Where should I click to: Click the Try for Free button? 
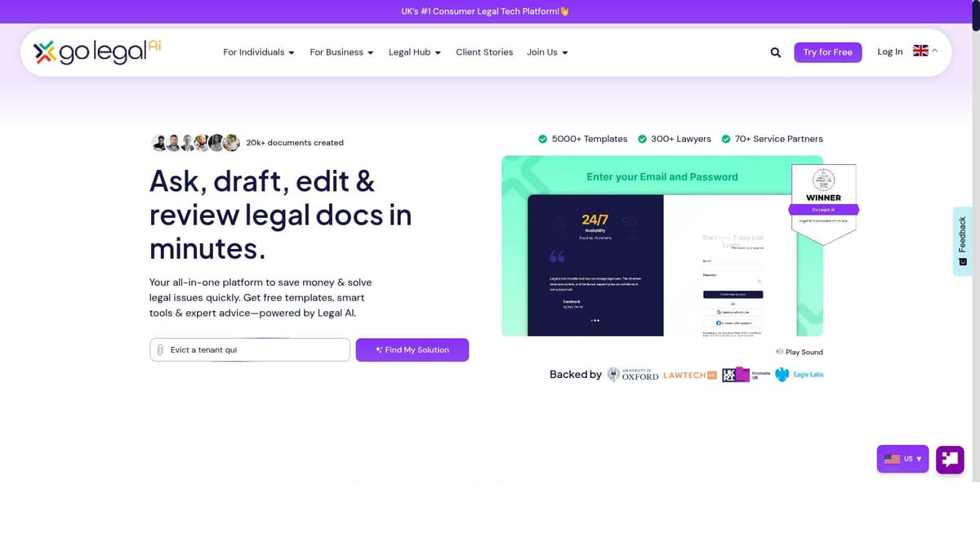tap(827, 51)
